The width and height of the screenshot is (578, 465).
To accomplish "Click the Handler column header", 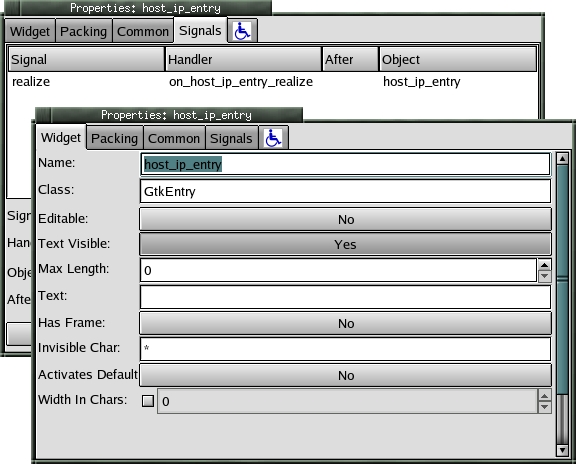I will (243, 59).
